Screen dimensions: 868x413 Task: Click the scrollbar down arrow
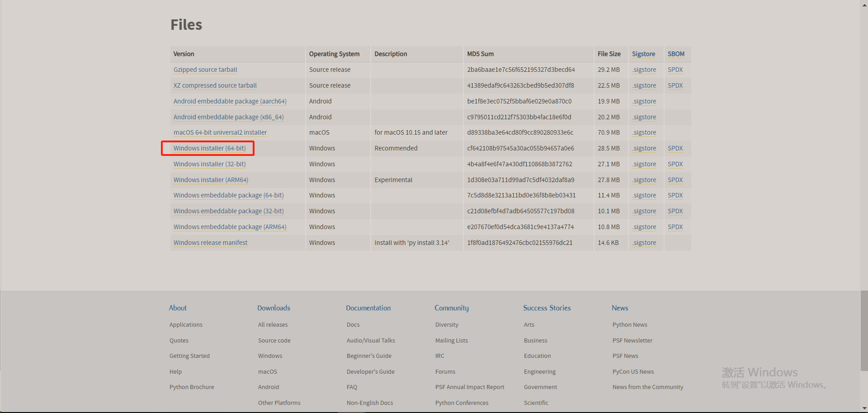(x=863, y=408)
